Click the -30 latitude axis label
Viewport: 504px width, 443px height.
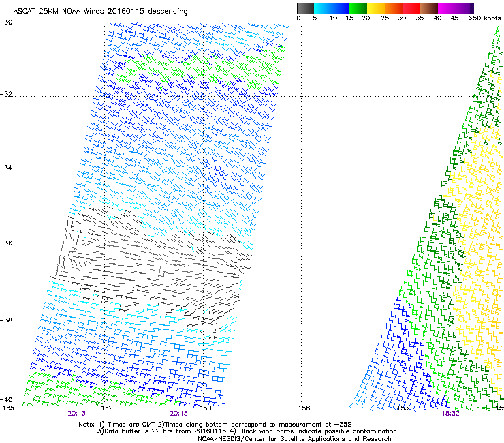(6, 22)
